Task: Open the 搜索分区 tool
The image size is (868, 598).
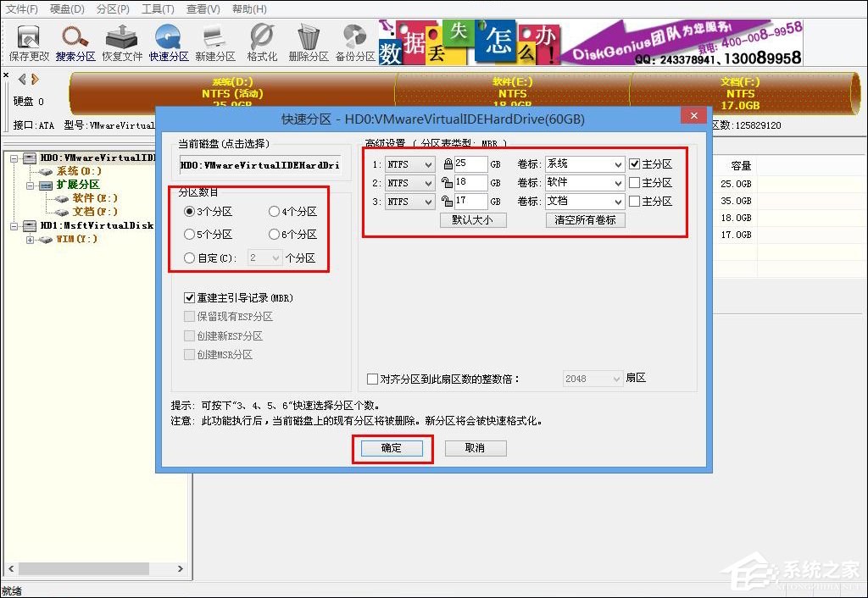Action: tap(75, 38)
